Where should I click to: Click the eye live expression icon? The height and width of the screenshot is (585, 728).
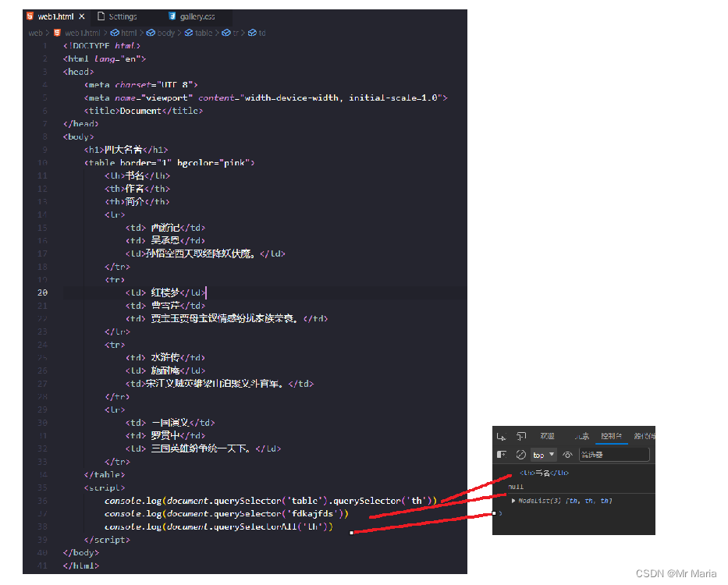[x=567, y=455]
